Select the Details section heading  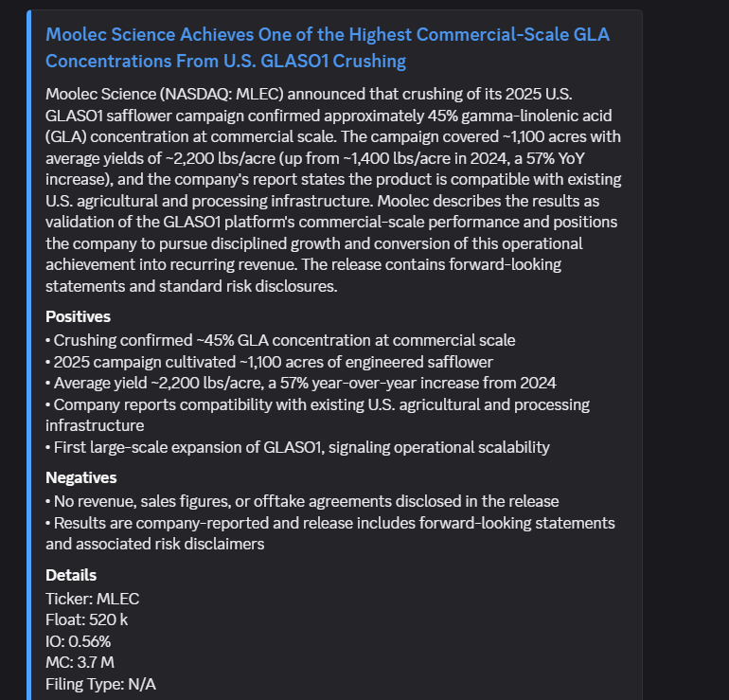click(x=71, y=575)
